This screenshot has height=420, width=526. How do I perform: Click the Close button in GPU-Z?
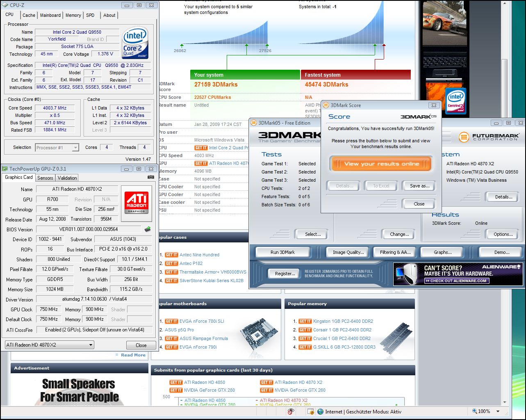(x=141, y=345)
